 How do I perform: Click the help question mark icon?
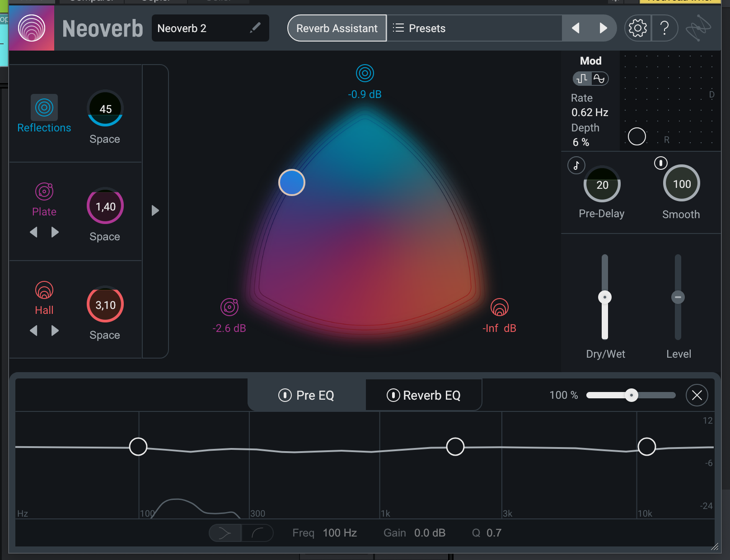pyautogui.click(x=664, y=28)
